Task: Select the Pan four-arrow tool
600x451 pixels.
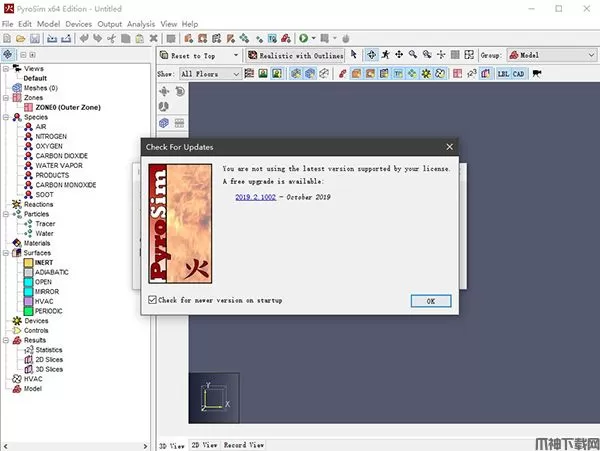Action: [x=399, y=55]
